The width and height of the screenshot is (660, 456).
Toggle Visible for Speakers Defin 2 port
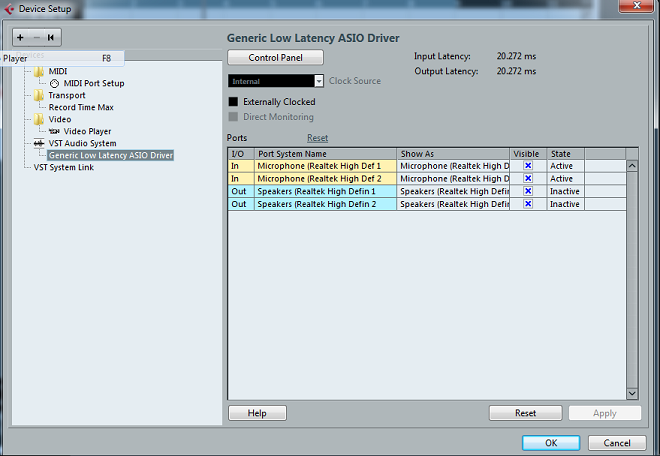(x=528, y=203)
